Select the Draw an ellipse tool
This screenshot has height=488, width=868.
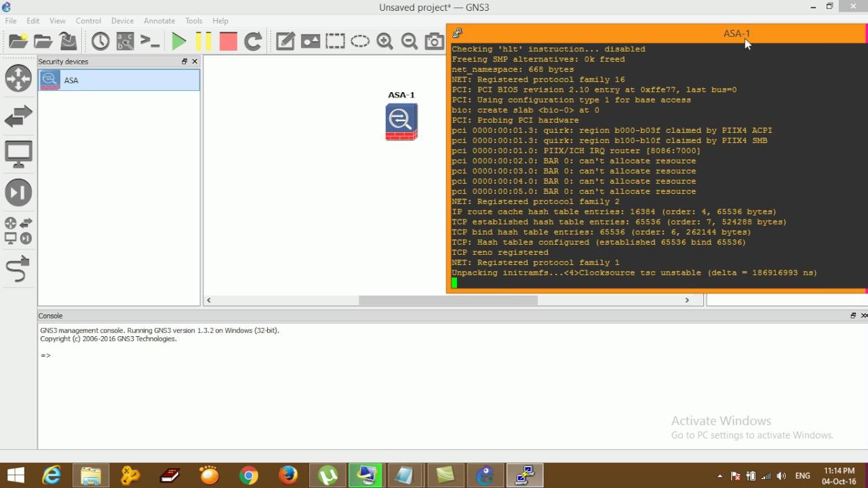point(360,41)
